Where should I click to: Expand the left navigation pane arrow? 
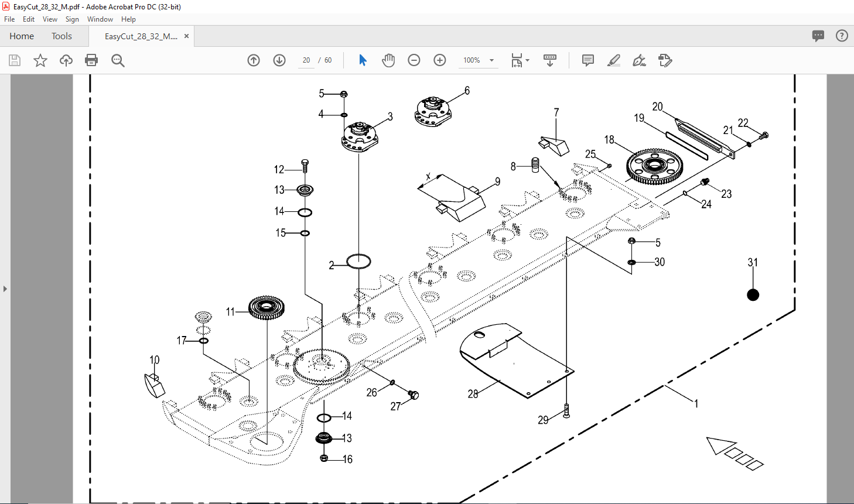(5, 289)
